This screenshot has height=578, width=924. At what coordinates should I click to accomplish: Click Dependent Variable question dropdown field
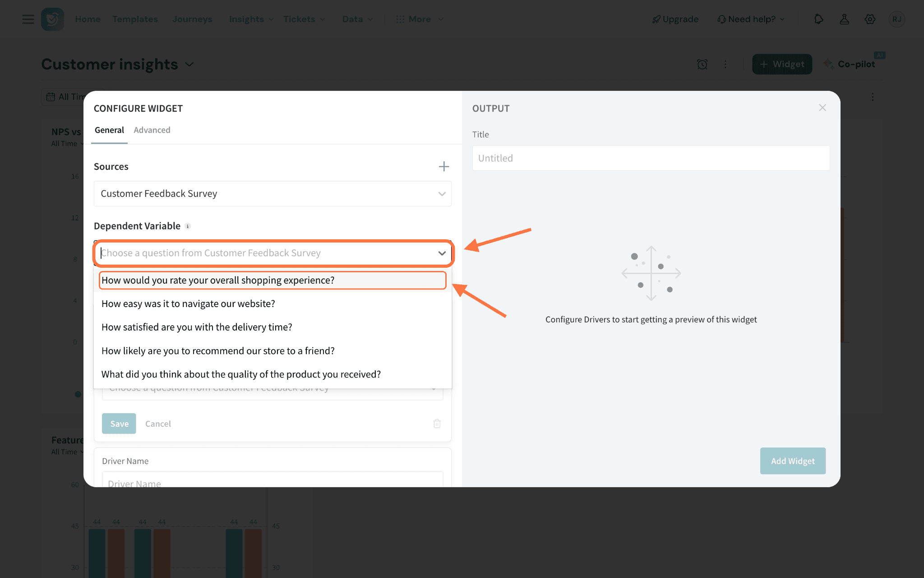tap(273, 253)
